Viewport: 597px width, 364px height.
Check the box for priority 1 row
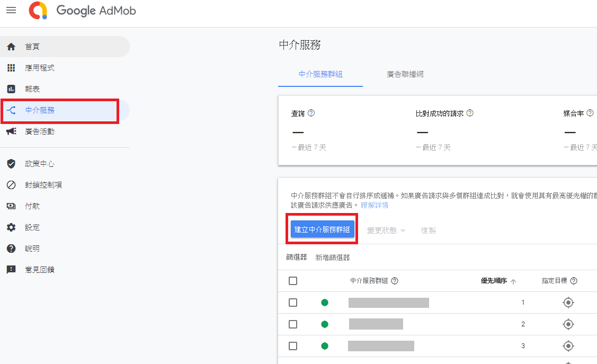tap(293, 303)
